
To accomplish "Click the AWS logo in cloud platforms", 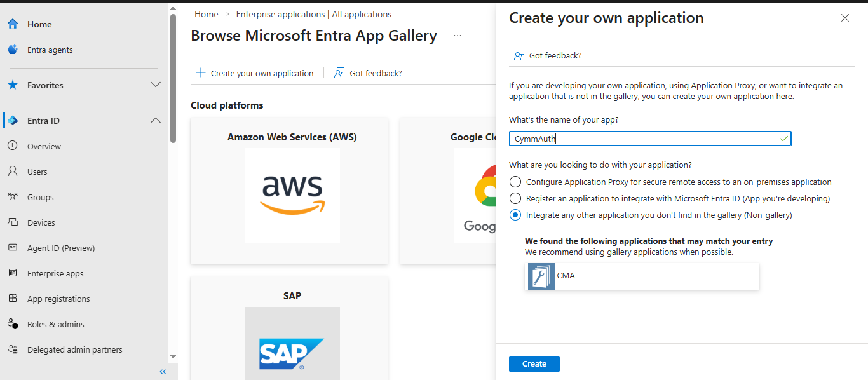I will 292,195.
